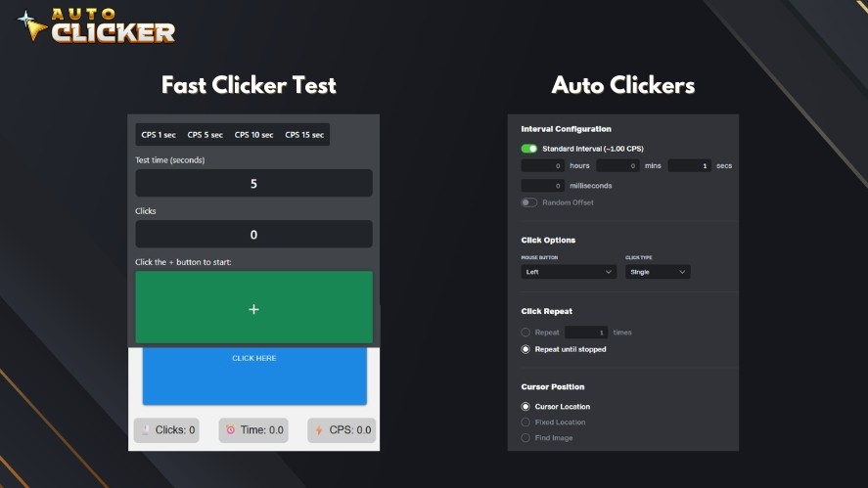Click the Click Options section title
868x488 pixels.
548,241
